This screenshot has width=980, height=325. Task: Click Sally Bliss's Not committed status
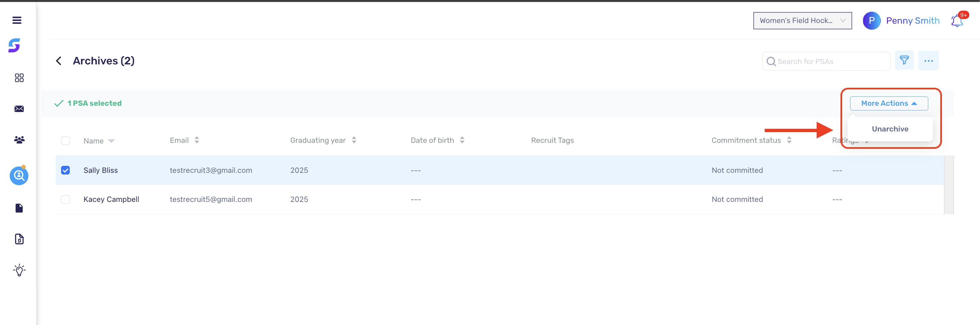click(737, 170)
